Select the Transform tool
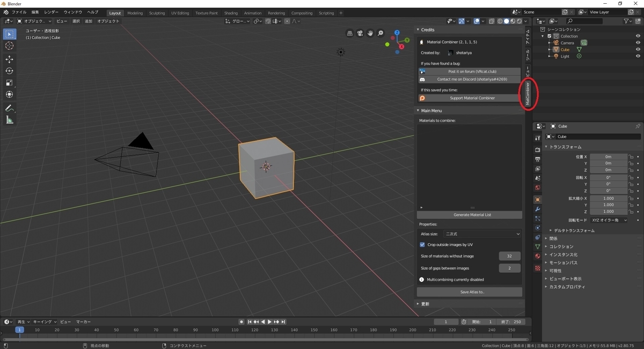The width and height of the screenshot is (644, 349). click(x=10, y=94)
